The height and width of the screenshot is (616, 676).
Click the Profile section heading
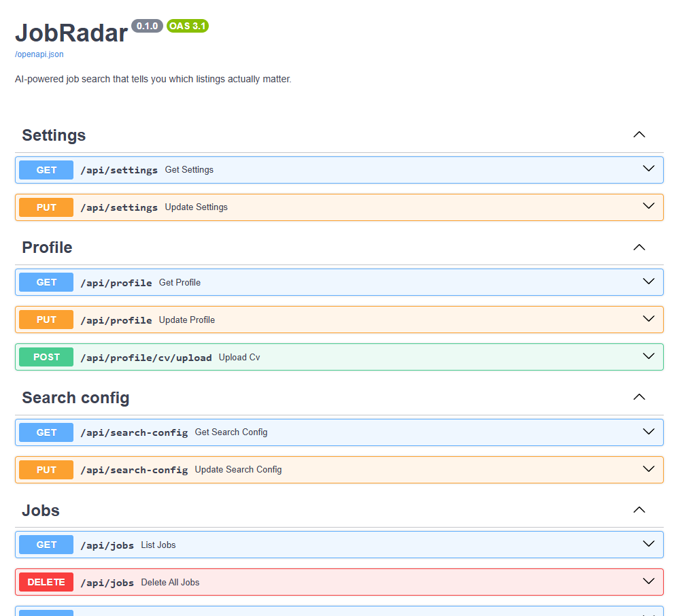click(47, 248)
